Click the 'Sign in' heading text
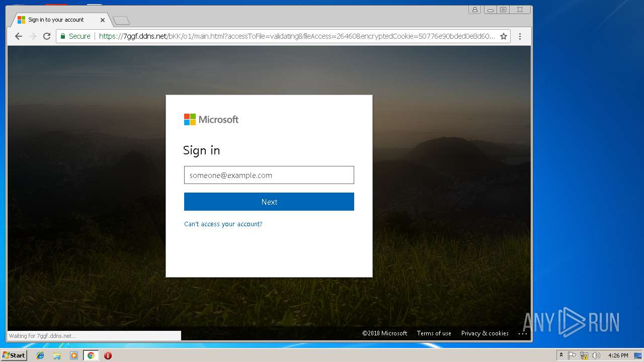 coord(201,150)
